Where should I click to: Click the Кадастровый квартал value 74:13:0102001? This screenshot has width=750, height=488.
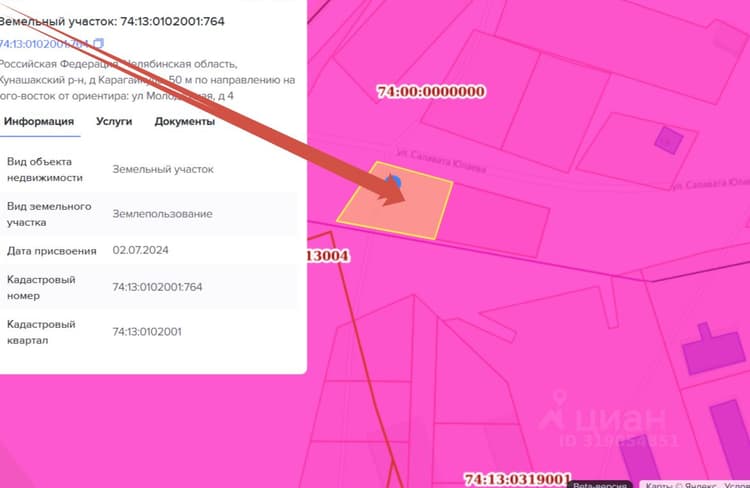pos(147,332)
